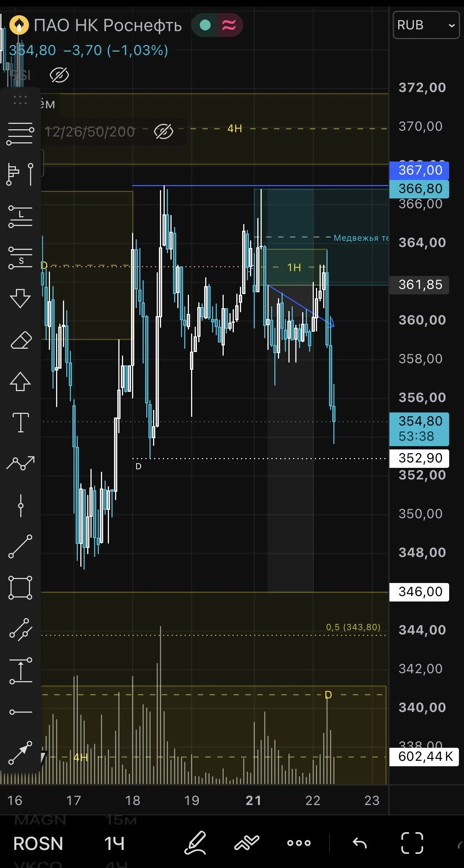464x868 pixels.
Task: Activate the eraser tool
Action: 21,340
